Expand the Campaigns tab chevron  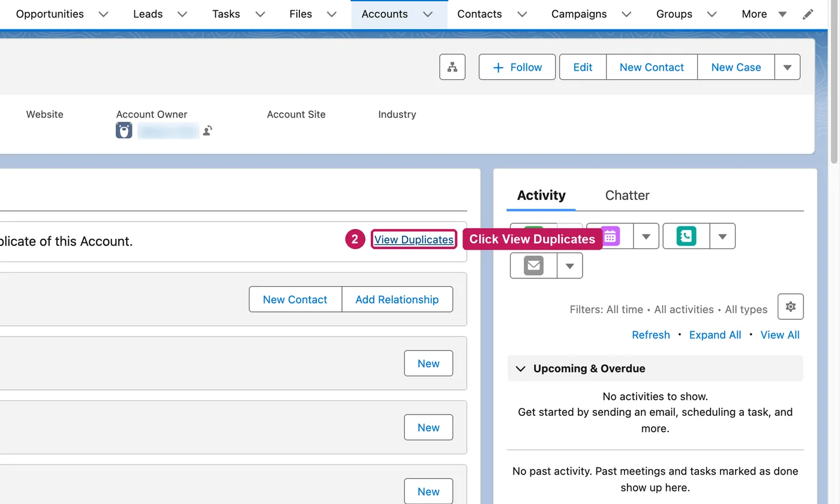coord(626,14)
